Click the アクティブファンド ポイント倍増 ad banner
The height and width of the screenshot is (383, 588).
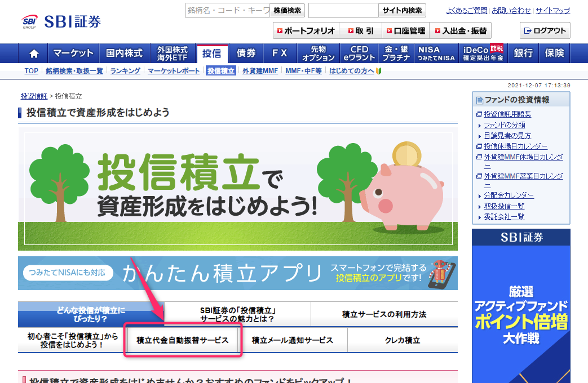(x=521, y=306)
